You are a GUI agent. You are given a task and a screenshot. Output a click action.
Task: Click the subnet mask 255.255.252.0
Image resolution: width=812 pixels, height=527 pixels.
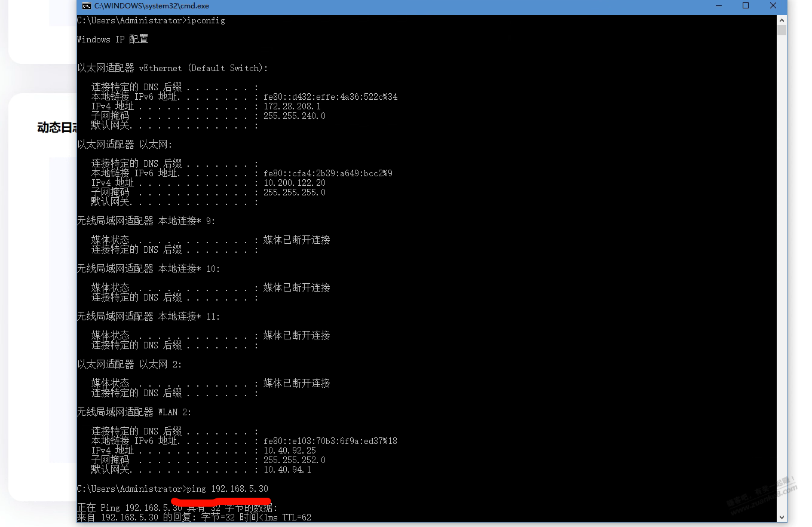click(x=295, y=460)
